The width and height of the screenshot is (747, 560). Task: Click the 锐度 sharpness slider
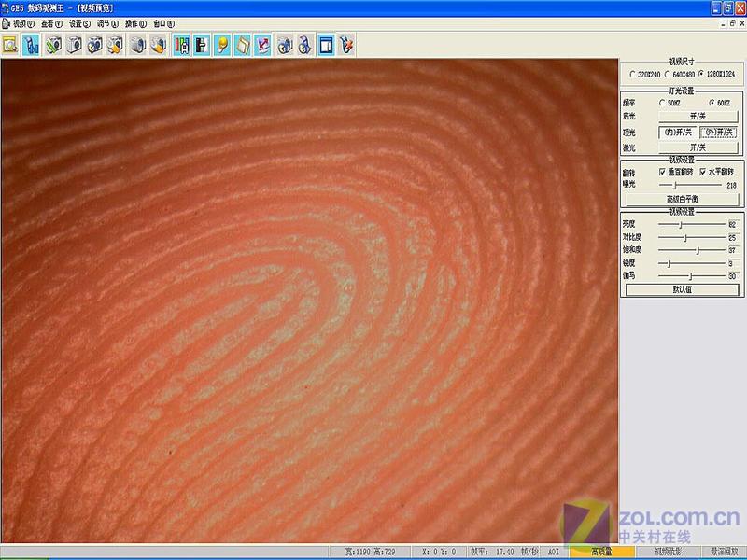pyautogui.click(x=692, y=263)
